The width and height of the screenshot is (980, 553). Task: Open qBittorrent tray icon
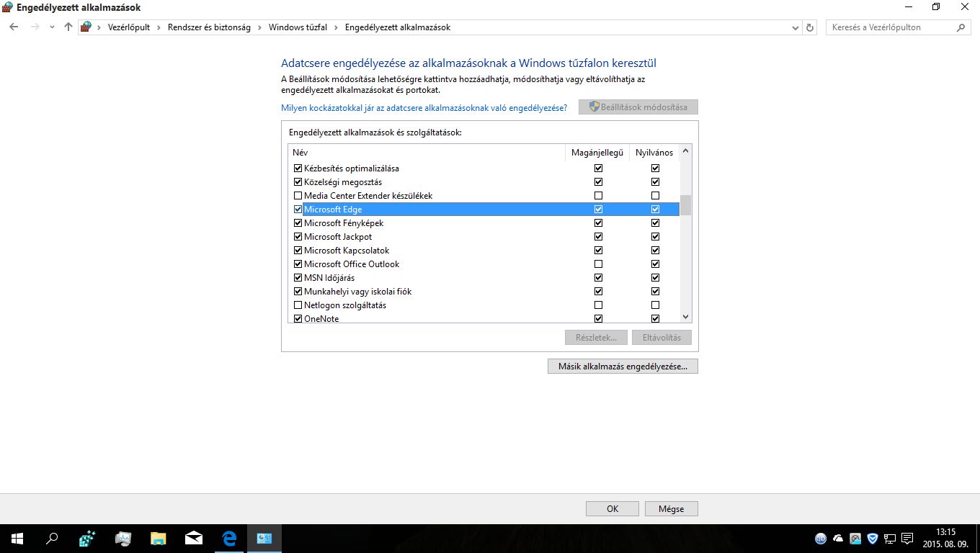click(x=820, y=539)
